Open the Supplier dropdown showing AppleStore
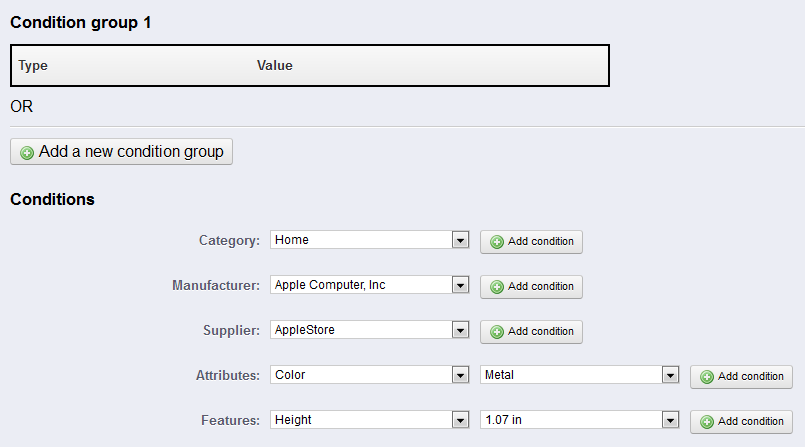This screenshot has width=805, height=447. (x=369, y=330)
